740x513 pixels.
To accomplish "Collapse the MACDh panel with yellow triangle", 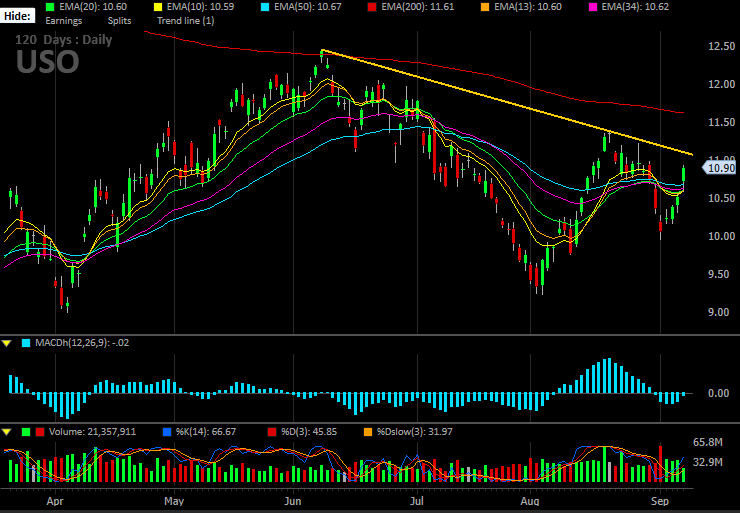I will (x=7, y=344).
